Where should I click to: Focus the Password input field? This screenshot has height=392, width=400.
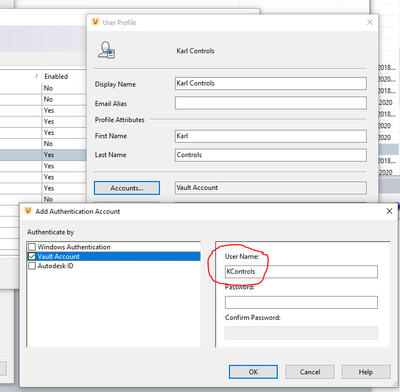(x=301, y=302)
